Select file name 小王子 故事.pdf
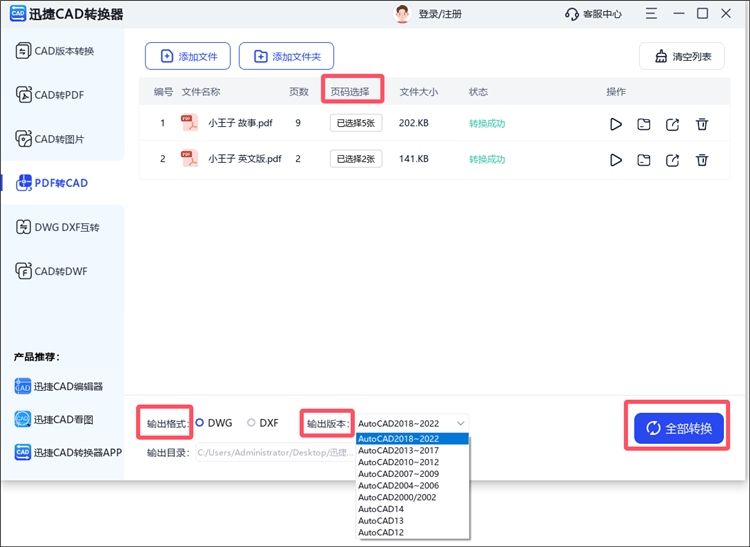Image resolution: width=750 pixels, height=547 pixels. coord(240,123)
